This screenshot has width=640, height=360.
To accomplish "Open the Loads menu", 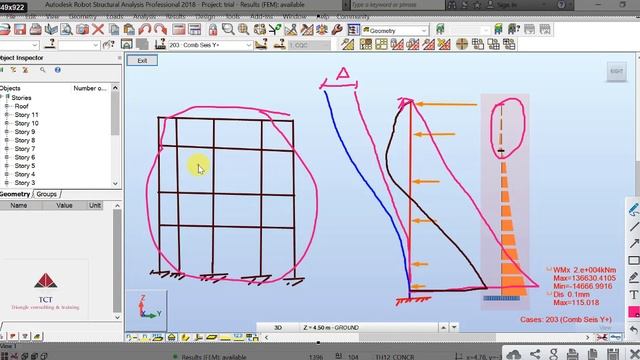I will pyautogui.click(x=115, y=17).
